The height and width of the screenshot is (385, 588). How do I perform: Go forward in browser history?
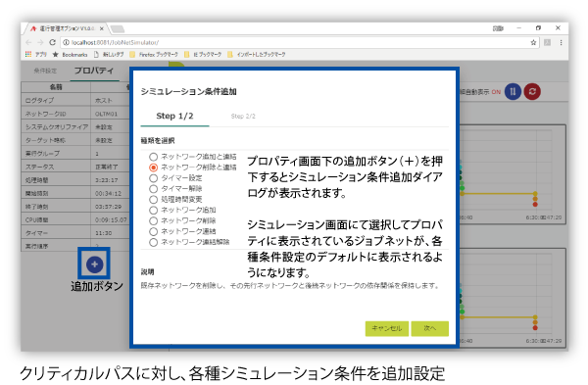click(40, 43)
